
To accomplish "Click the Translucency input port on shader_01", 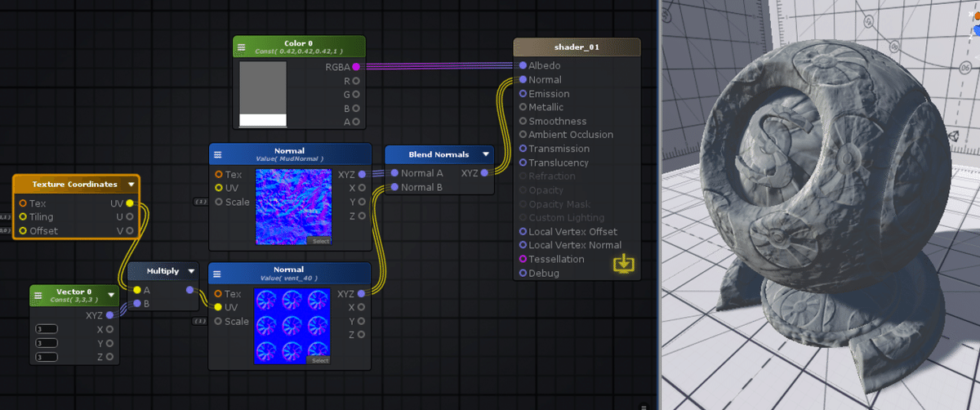I will (523, 163).
